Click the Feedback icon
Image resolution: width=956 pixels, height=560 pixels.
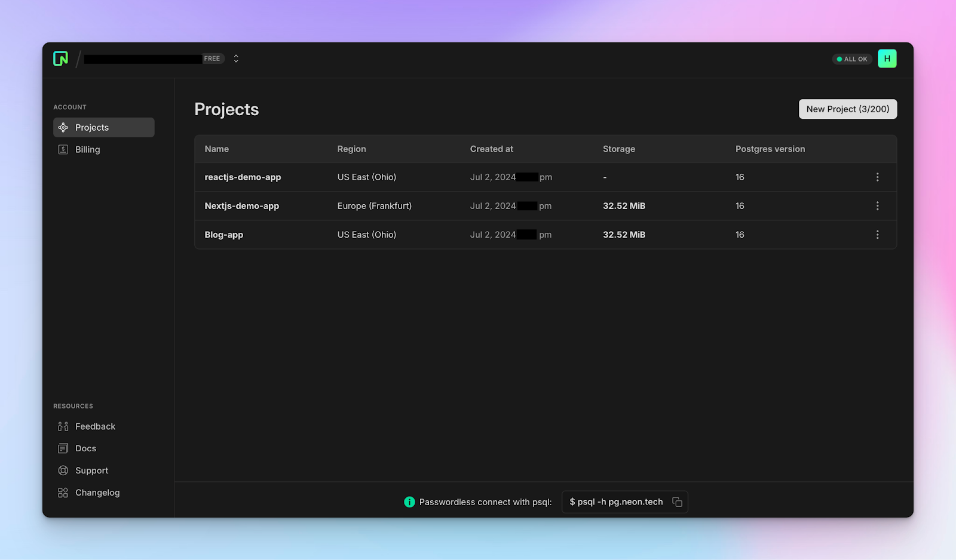click(x=63, y=426)
